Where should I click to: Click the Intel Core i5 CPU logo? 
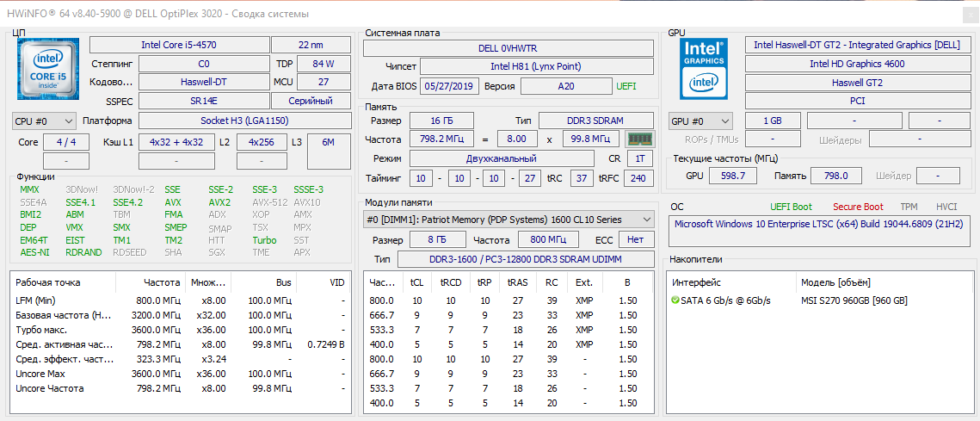pos(47,70)
